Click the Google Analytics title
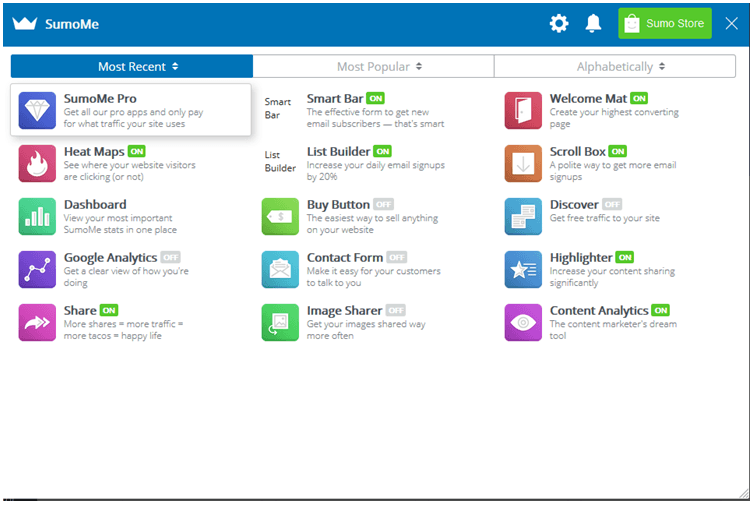Screen dimensions: 752x505 (110, 258)
